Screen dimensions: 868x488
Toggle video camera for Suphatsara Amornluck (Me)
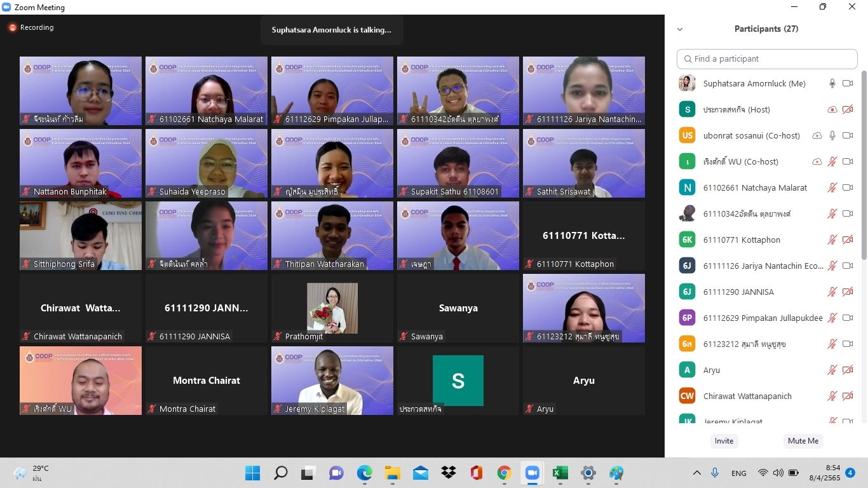click(x=847, y=84)
